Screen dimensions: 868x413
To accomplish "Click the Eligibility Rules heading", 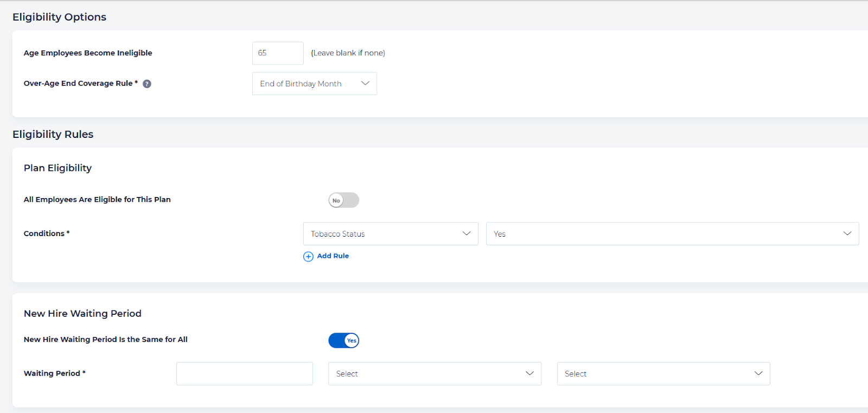I will coord(53,134).
